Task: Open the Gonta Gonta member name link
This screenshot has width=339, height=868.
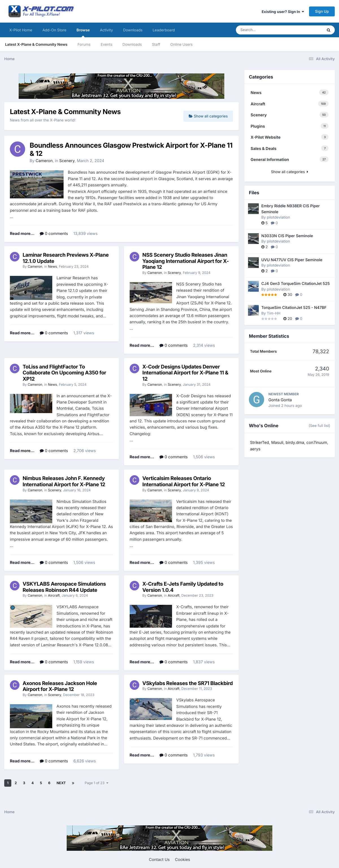Action: (280, 400)
